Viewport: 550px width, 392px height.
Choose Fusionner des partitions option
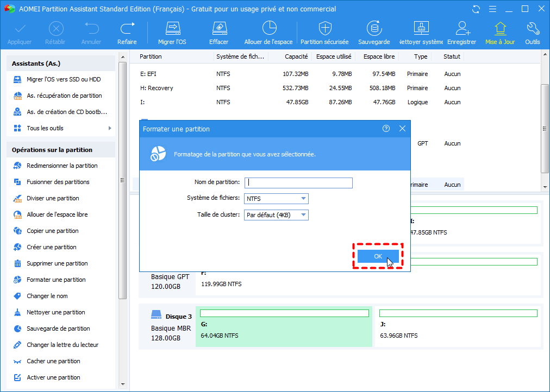58,182
